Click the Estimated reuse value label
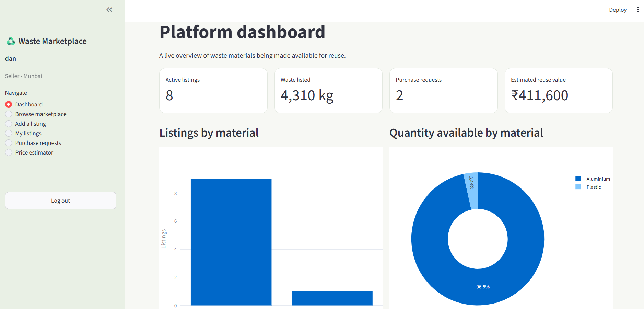644x309 pixels. pos(538,80)
